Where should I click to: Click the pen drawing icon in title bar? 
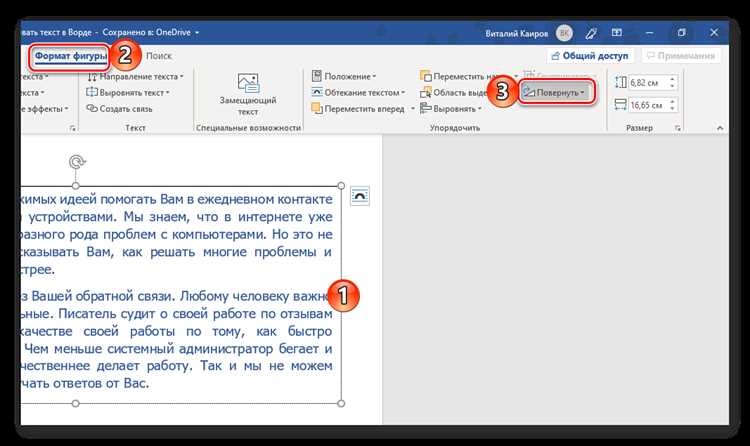591,33
